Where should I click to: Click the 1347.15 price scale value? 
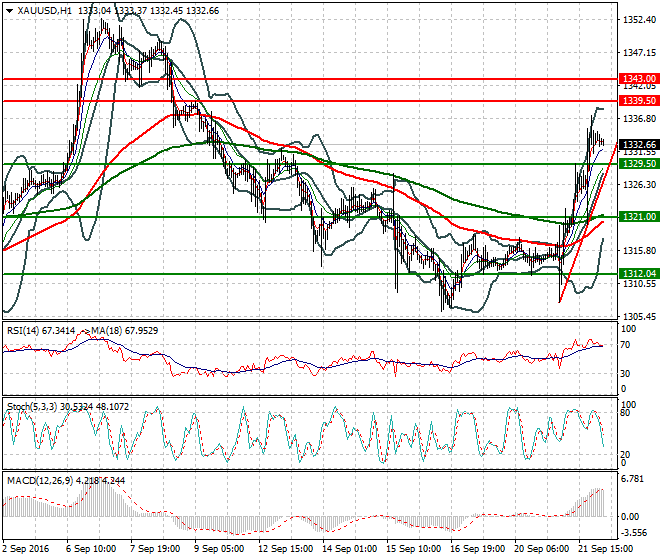pyautogui.click(x=639, y=53)
